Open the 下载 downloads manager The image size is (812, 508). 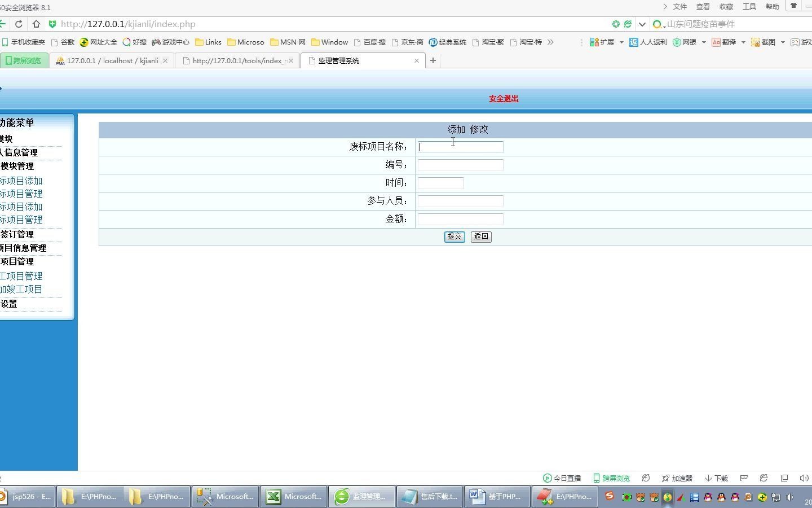pyautogui.click(x=716, y=478)
